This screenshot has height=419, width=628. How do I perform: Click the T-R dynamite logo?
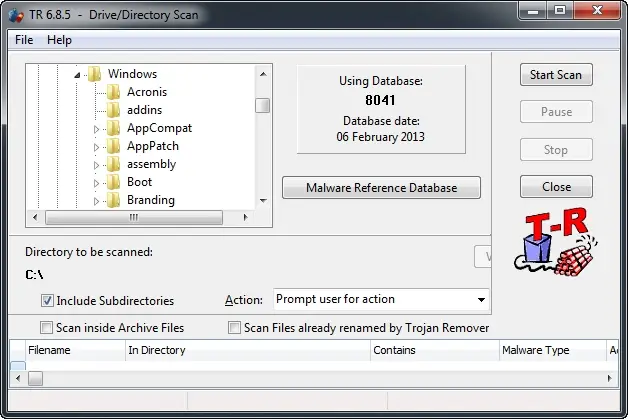[x=556, y=242]
